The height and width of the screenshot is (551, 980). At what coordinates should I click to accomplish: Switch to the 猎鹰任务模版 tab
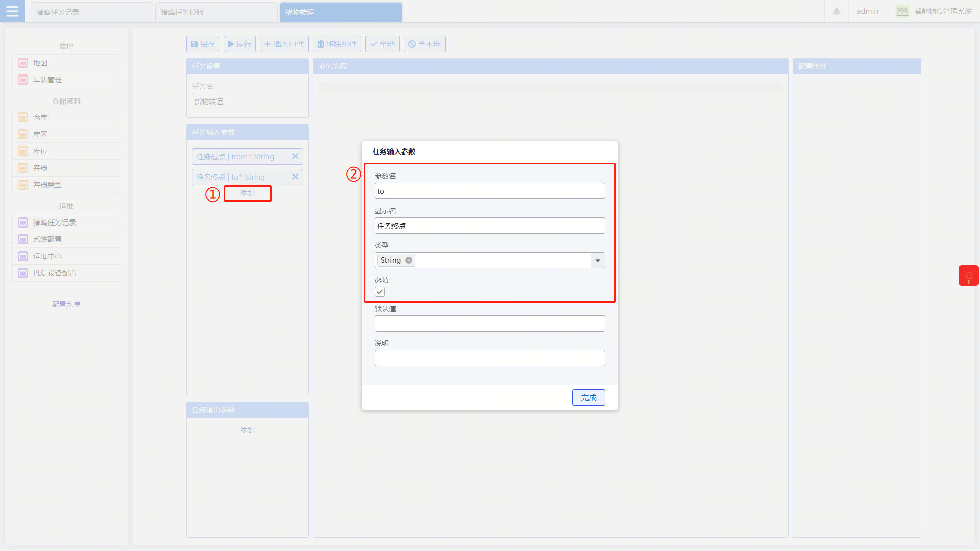(x=216, y=12)
